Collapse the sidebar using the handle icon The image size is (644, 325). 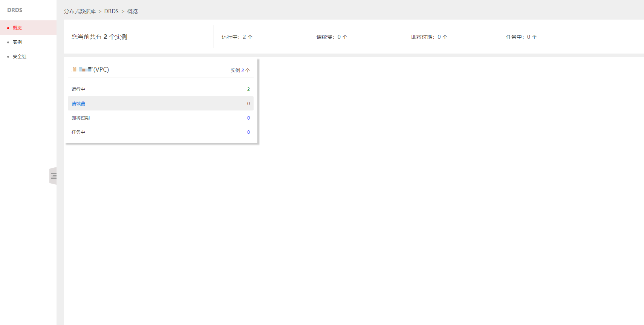[53, 176]
